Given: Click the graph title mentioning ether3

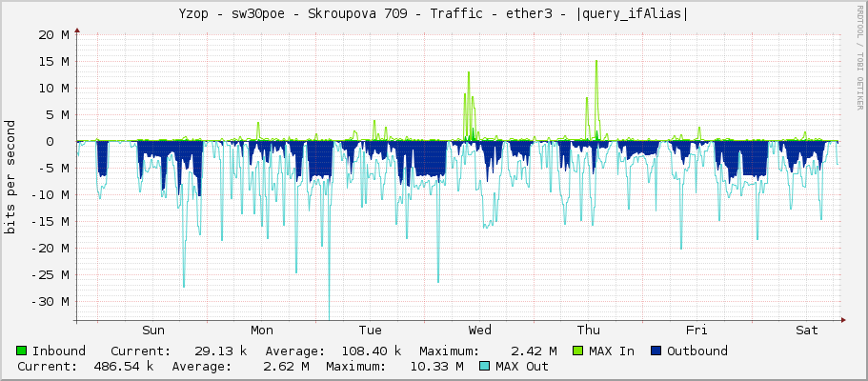Looking at the screenshot, I should pos(434,14).
